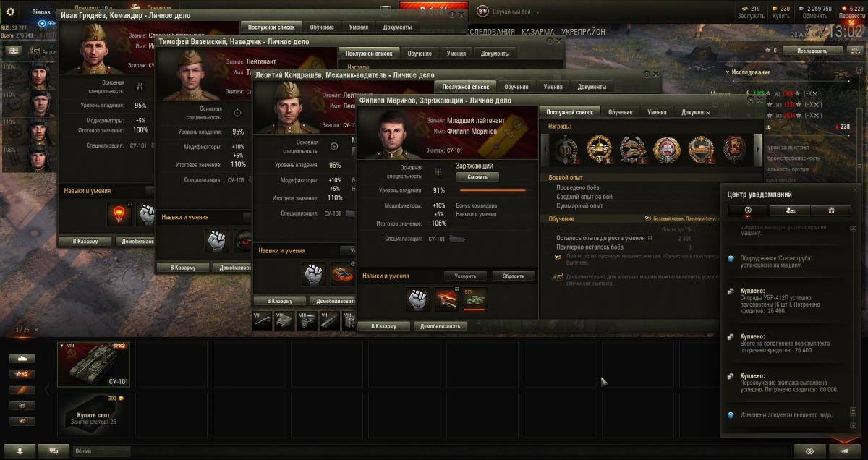Open the system messages tab in notification center
The height and width of the screenshot is (460, 868).
(x=748, y=210)
